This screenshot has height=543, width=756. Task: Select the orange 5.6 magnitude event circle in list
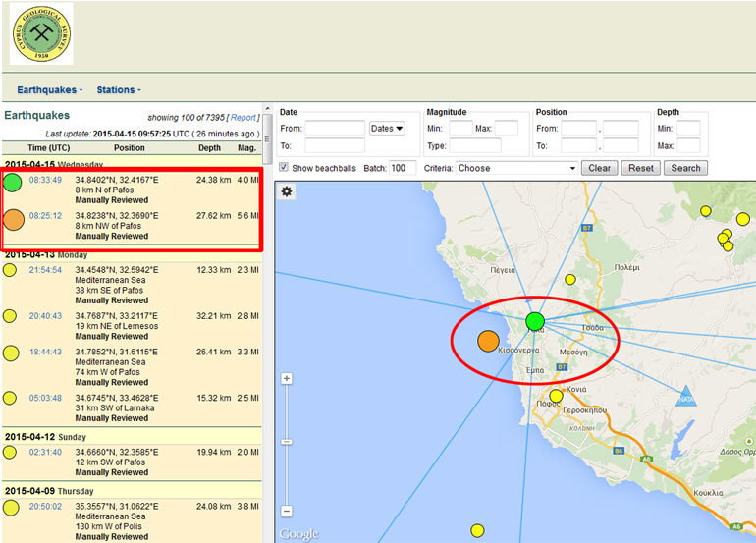(13, 219)
